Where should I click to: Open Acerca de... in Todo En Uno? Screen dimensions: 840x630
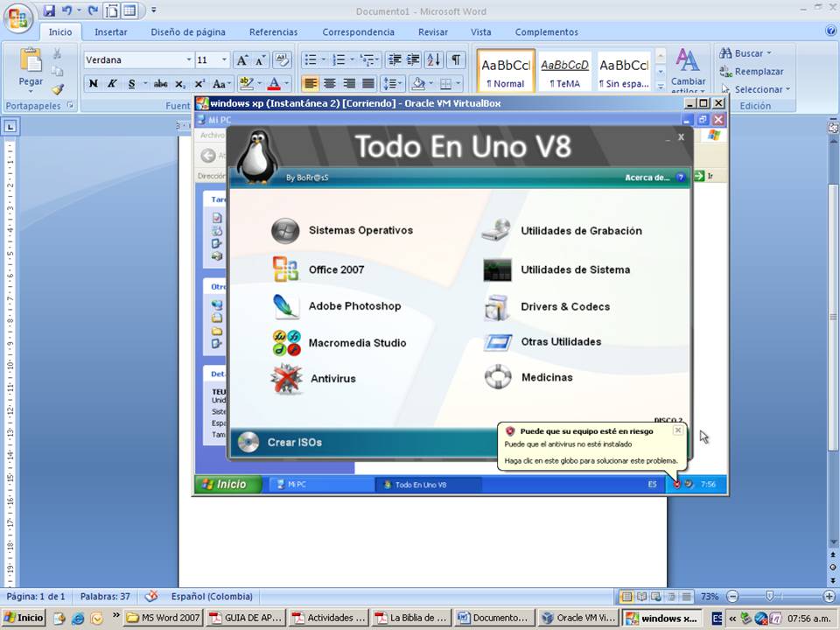coord(647,177)
